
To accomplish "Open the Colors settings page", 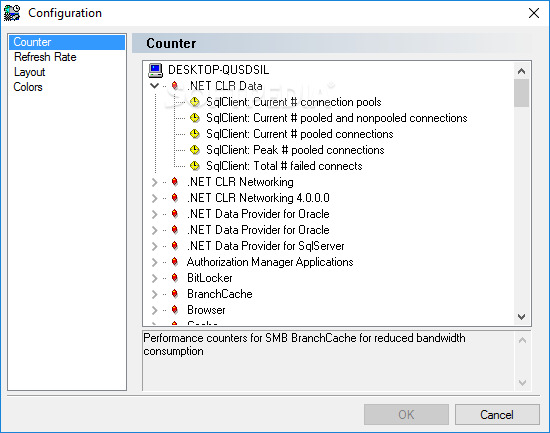I will (28, 87).
